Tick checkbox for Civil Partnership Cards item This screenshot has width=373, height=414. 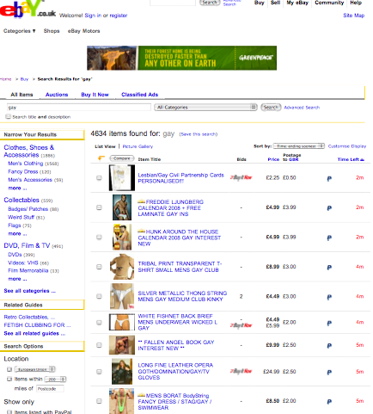99,178
